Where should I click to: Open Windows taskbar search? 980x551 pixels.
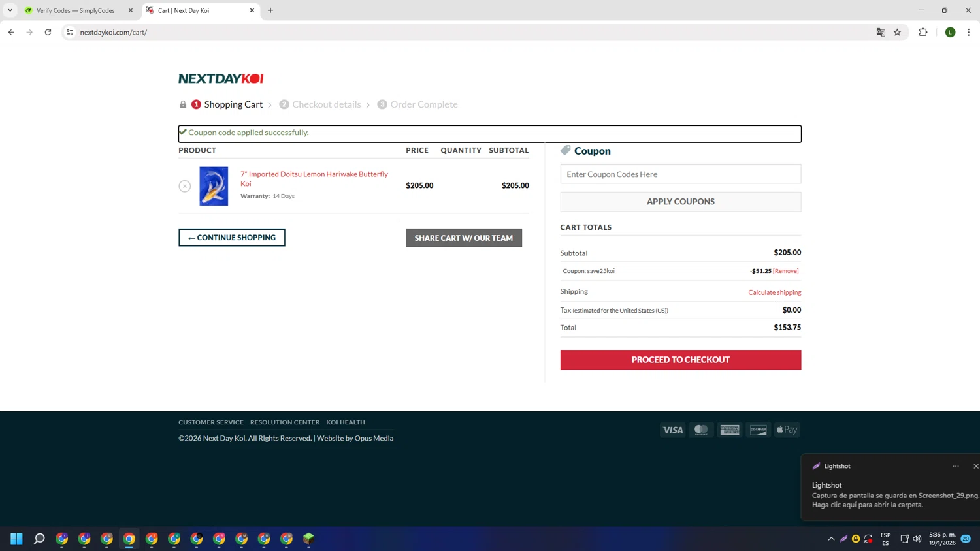click(x=39, y=539)
